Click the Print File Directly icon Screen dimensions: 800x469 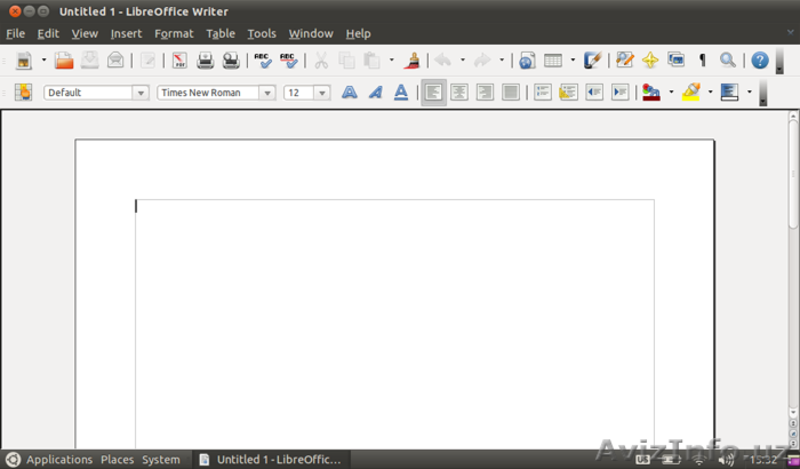(205, 61)
